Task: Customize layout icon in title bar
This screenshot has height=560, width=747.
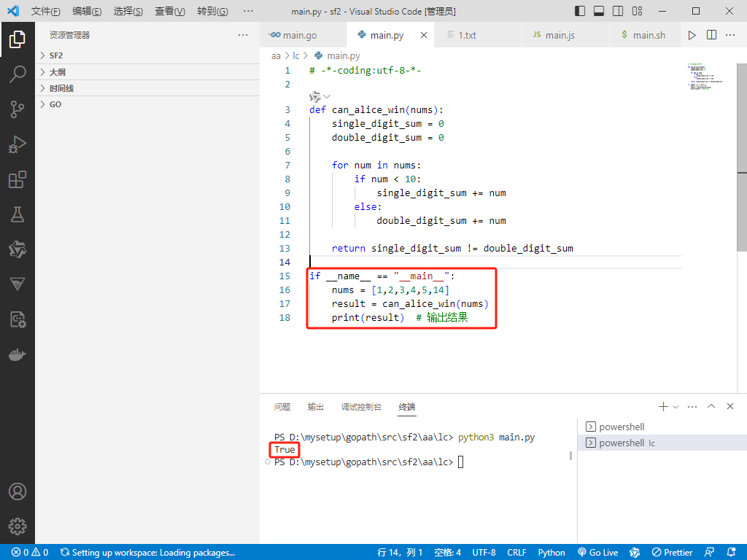Action: click(637, 11)
